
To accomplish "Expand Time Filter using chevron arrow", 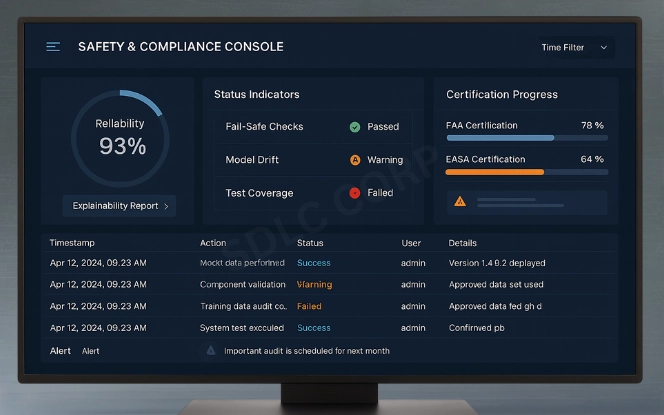I will 604,47.
